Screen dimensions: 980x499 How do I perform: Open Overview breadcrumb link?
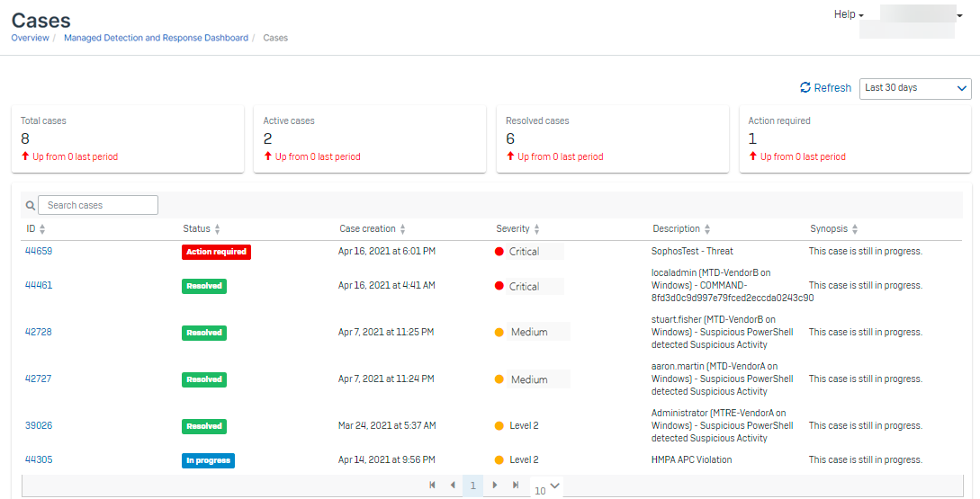30,38
